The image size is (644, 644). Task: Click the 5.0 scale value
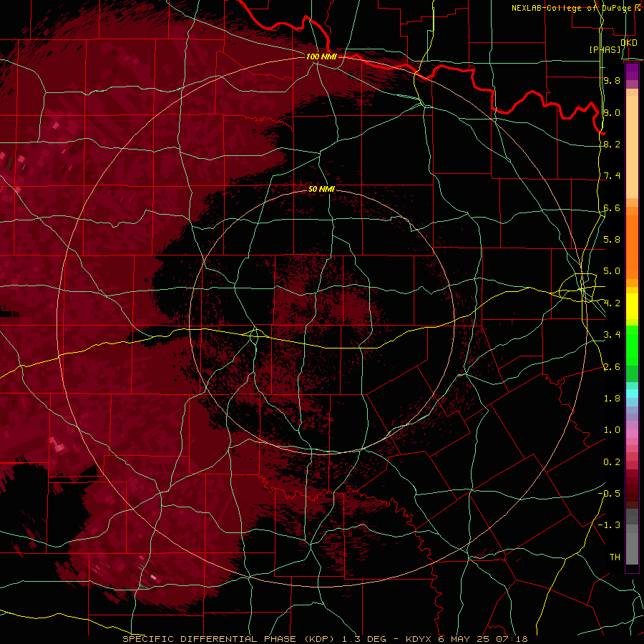612,271
